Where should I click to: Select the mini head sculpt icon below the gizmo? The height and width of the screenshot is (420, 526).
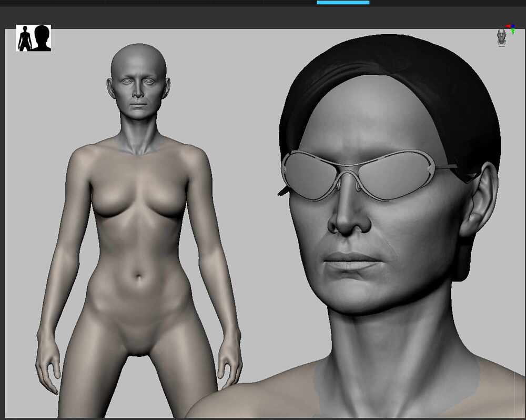[x=501, y=37]
